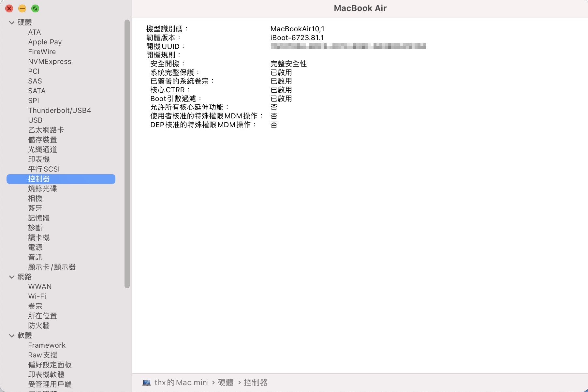588x392 pixels.
Task: Select Thunderbolt/USB4 in the sidebar
Action: coord(59,111)
